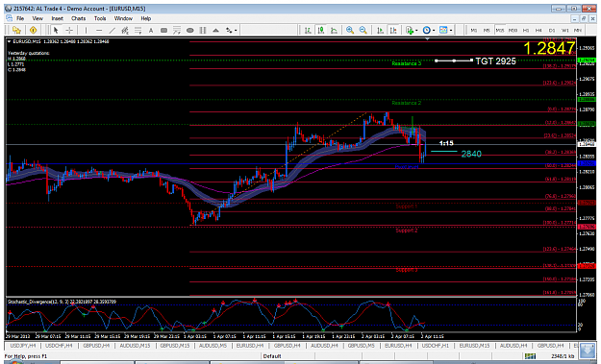The image size is (601, 364).
Task: Switch to bar chart display
Action: pyautogui.click(x=308, y=30)
